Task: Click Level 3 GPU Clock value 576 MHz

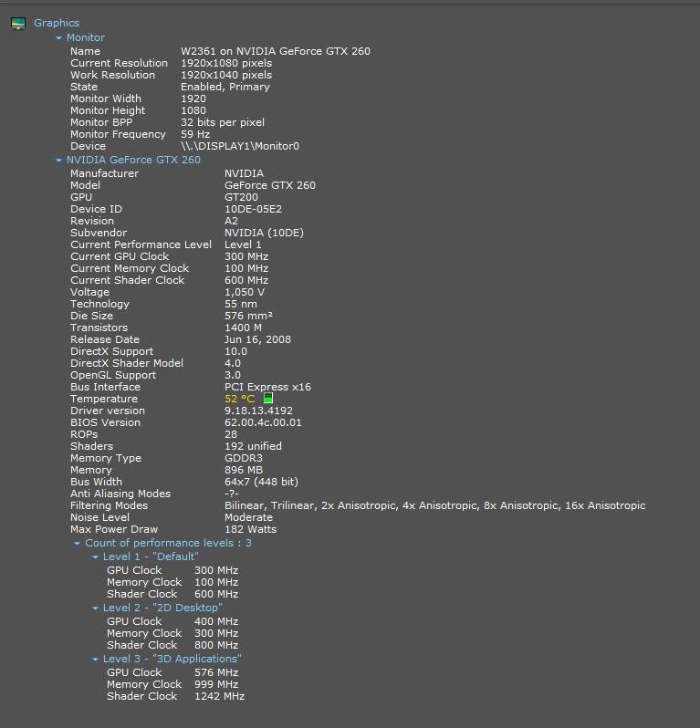Action: (216, 672)
